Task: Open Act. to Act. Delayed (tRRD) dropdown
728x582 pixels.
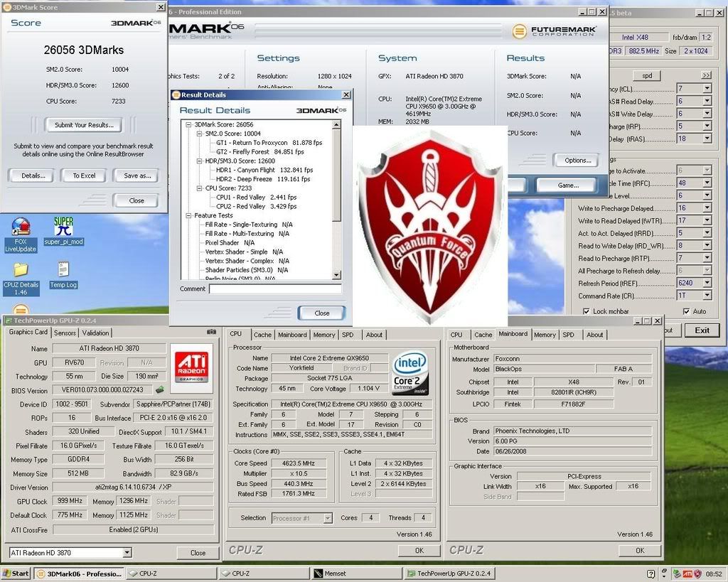Action: coord(707,234)
